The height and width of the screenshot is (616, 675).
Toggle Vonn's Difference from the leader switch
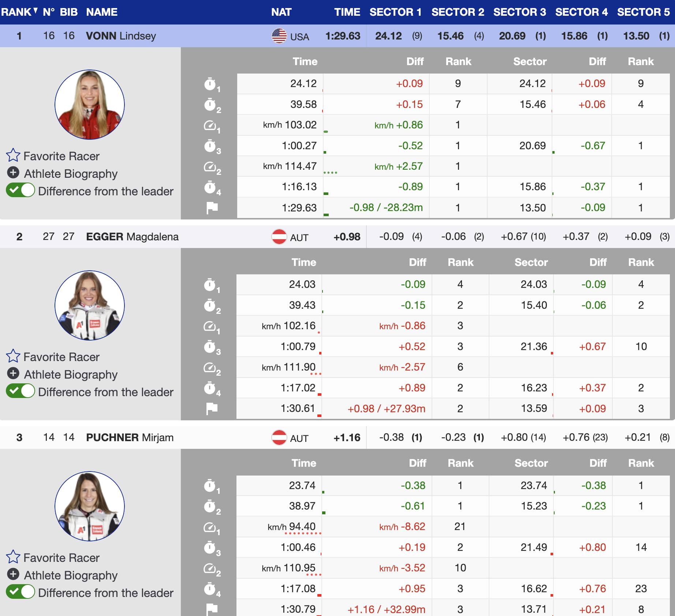pos(20,191)
